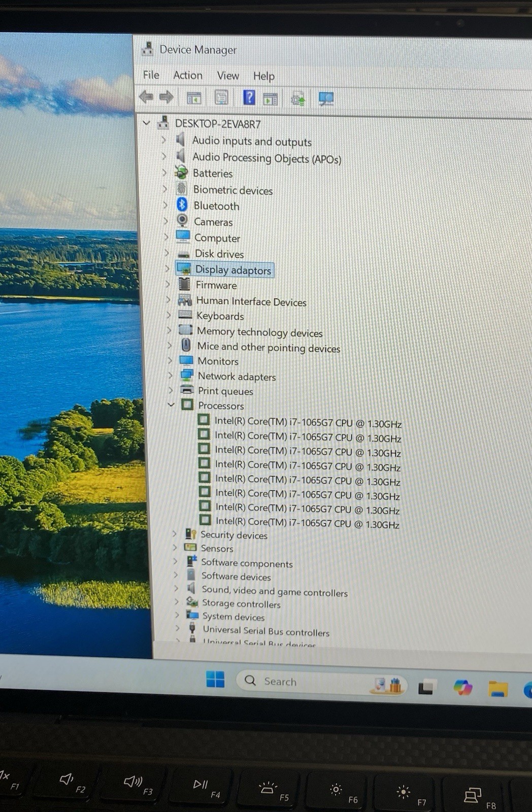The width and height of the screenshot is (532, 812).
Task: Click the Bluetooth logo icon
Action: pyautogui.click(x=182, y=205)
